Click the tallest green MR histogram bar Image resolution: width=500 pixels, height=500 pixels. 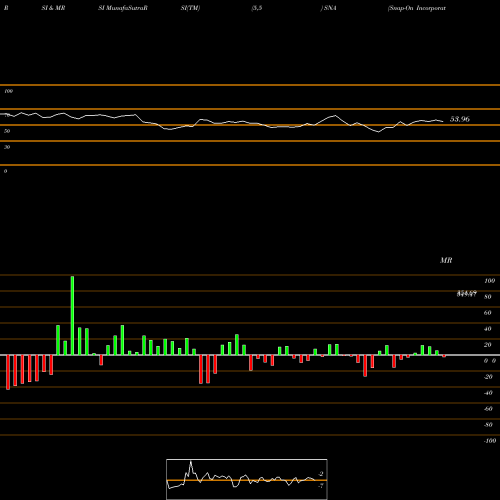point(72,315)
